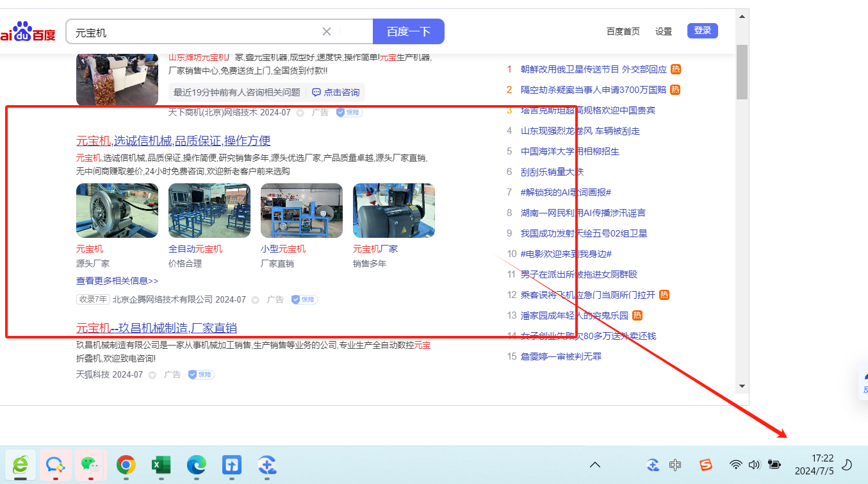Screen dimensions: 868x484
Task: Open the WeCom chat app in taskbar
Action: 56,465
